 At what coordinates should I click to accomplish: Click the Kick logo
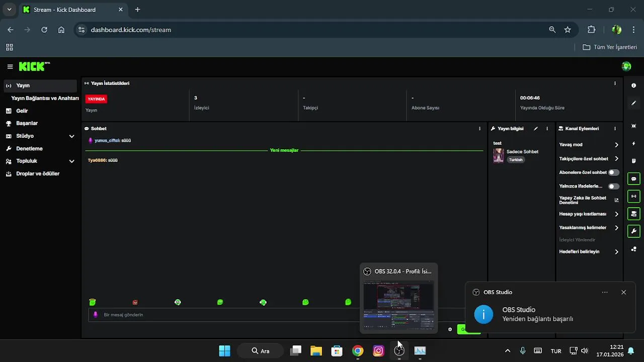(x=34, y=66)
